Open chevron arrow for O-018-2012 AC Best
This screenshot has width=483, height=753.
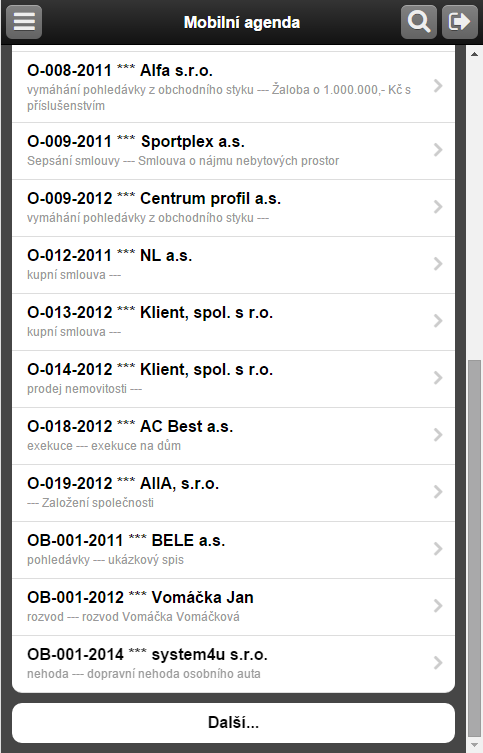(438, 435)
